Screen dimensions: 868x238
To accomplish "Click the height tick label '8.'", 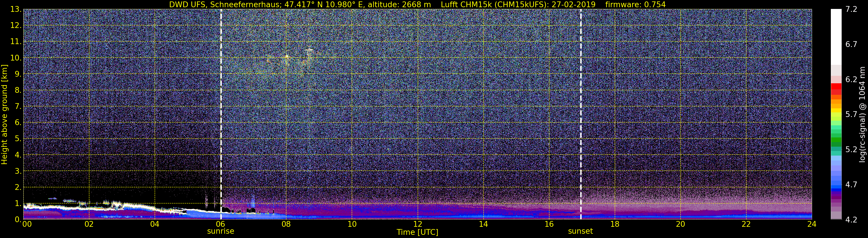I will (18, 90).
